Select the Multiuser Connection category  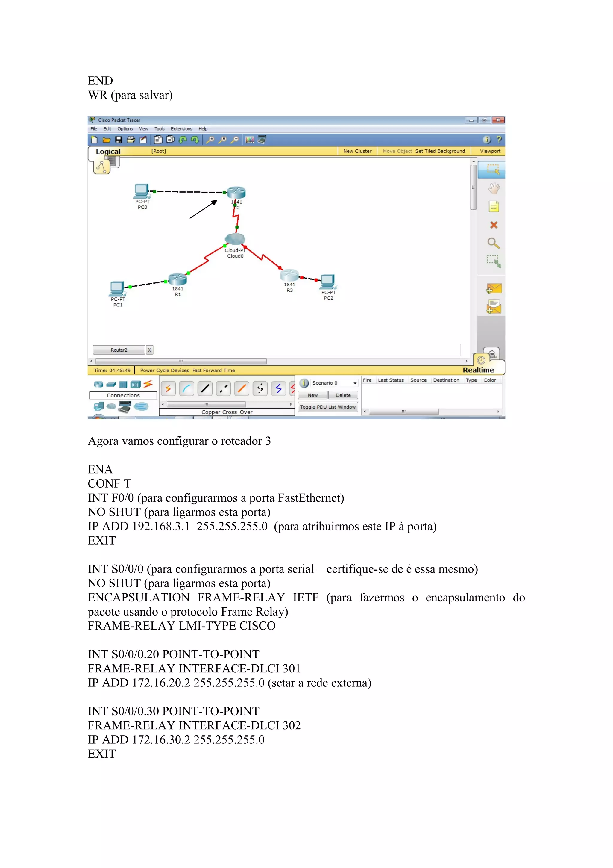coord(141,407)
